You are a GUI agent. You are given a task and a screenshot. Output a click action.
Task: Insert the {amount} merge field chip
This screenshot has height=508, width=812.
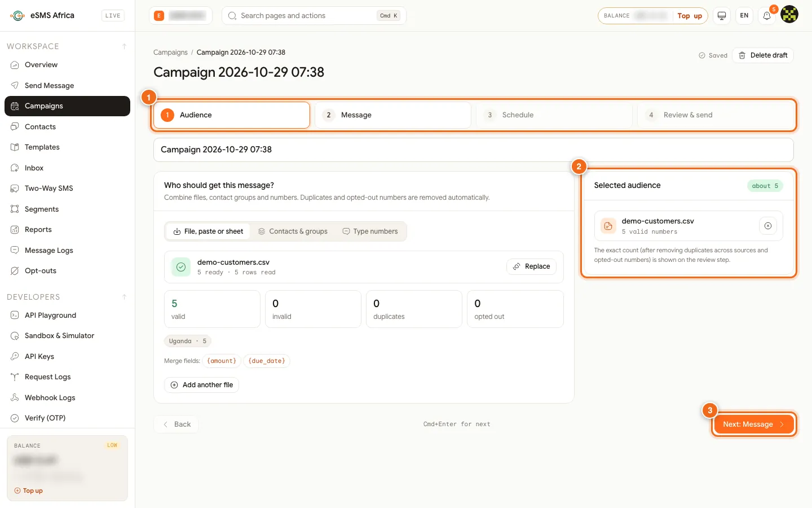(222, 361)
